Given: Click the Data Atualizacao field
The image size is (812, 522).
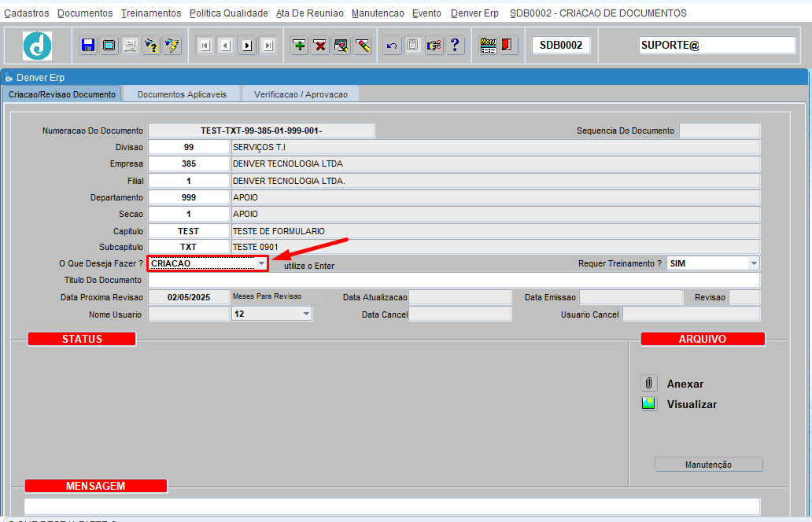Looking at the screenshot, I should [x=460, y=297].
